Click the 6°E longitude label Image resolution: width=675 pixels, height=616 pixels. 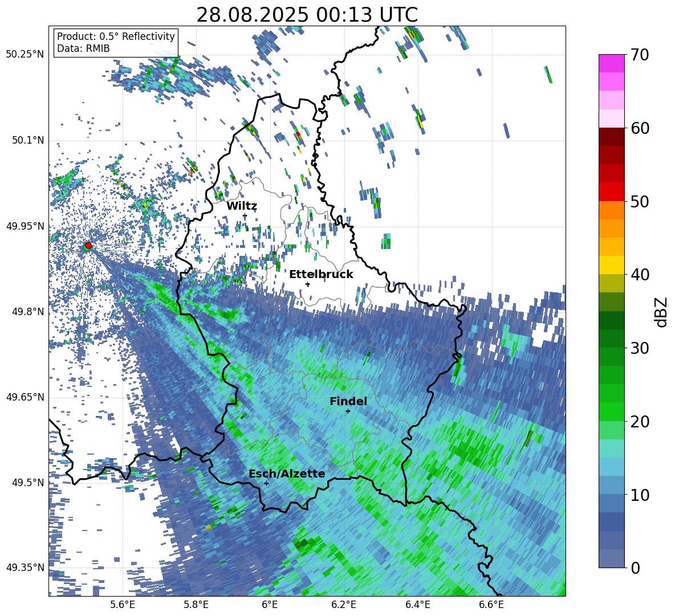(x=270, y=605)
